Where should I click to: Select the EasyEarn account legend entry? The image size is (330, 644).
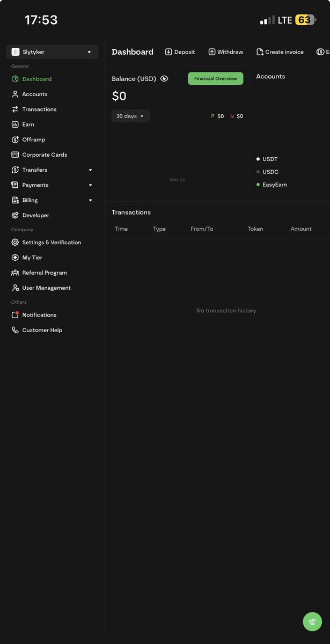click(x=272, y=185)
